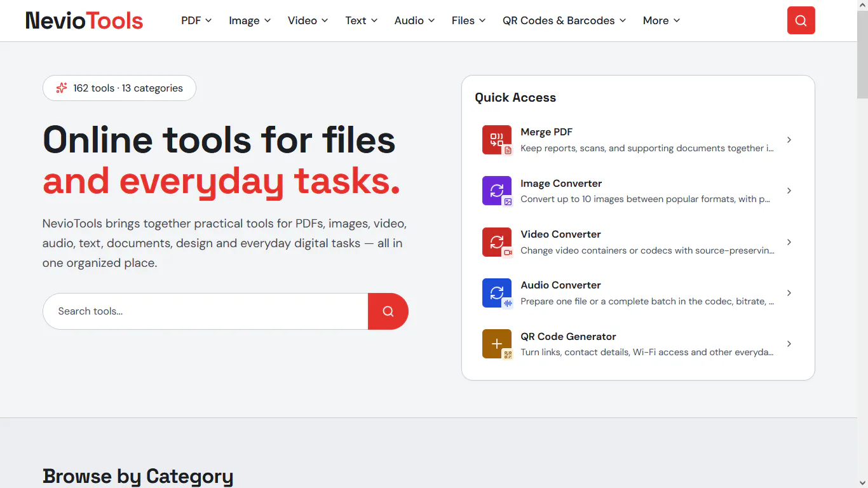The width and height of the screenshot is (868, 488).
Task: Click the 'Turn links, contact details' description
Action: 647,352
